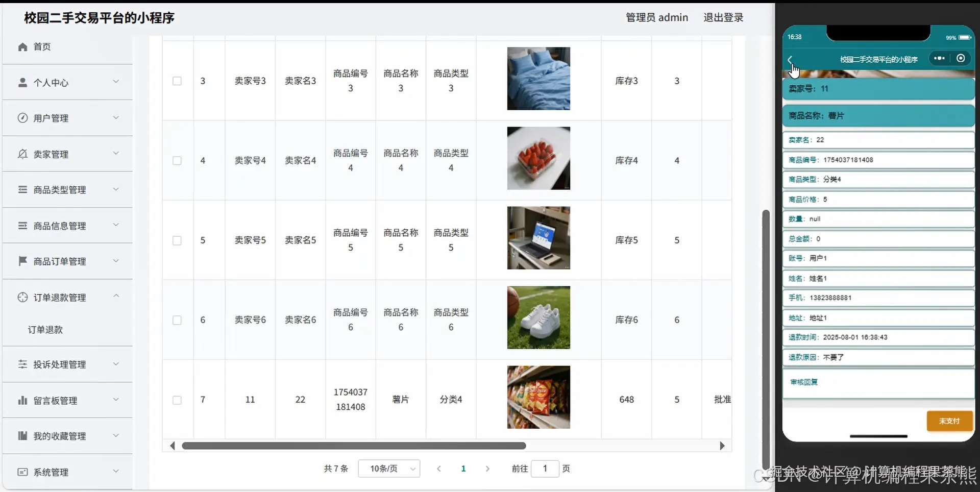Open the 订单退款 submenu item
The width and height of the screenshot is (980, 492).
tap(45, 330)
